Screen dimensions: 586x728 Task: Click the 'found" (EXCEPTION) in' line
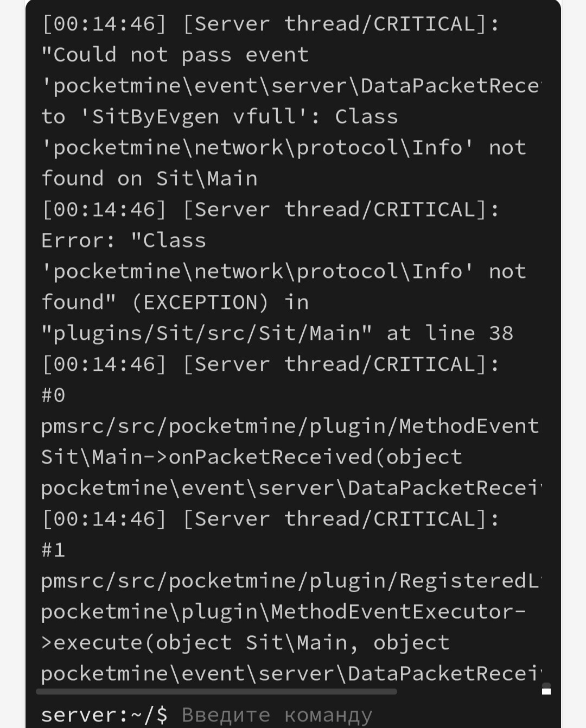(x=175, y=302)
